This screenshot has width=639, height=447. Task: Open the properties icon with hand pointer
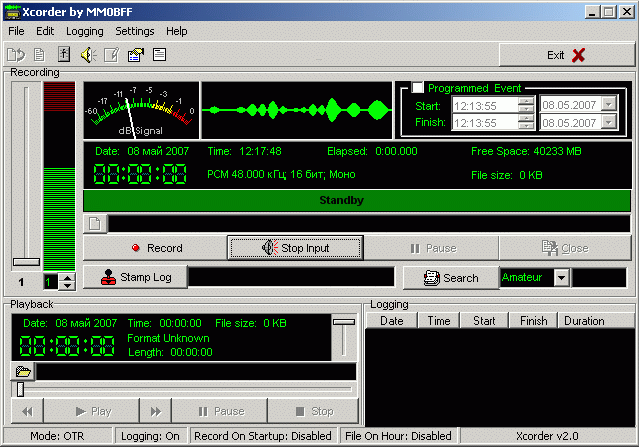pyautogui.click(x=136, y=55)
